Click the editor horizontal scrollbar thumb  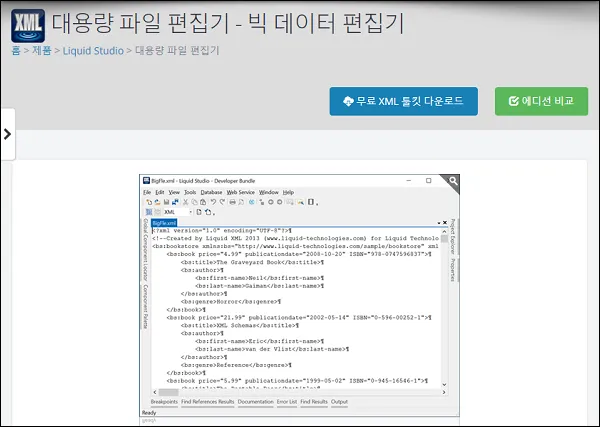(168, 392)
